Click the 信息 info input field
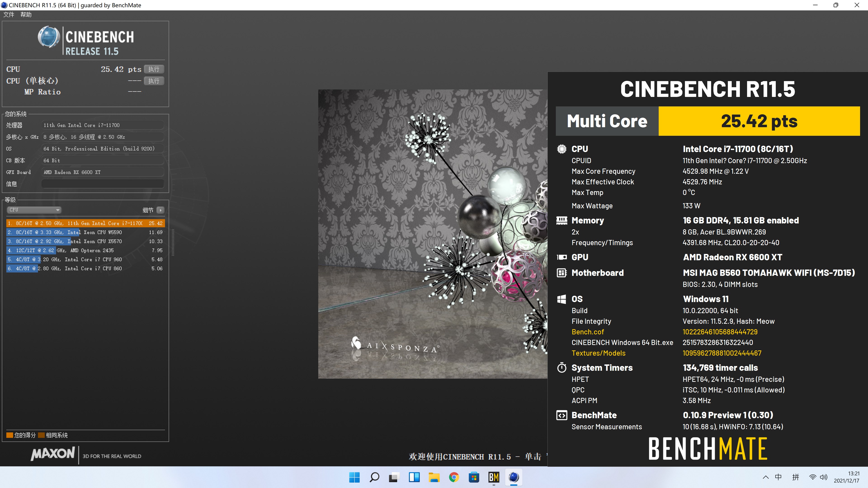The height and width of the screenshot is (488, 868). tap(102, 184)
